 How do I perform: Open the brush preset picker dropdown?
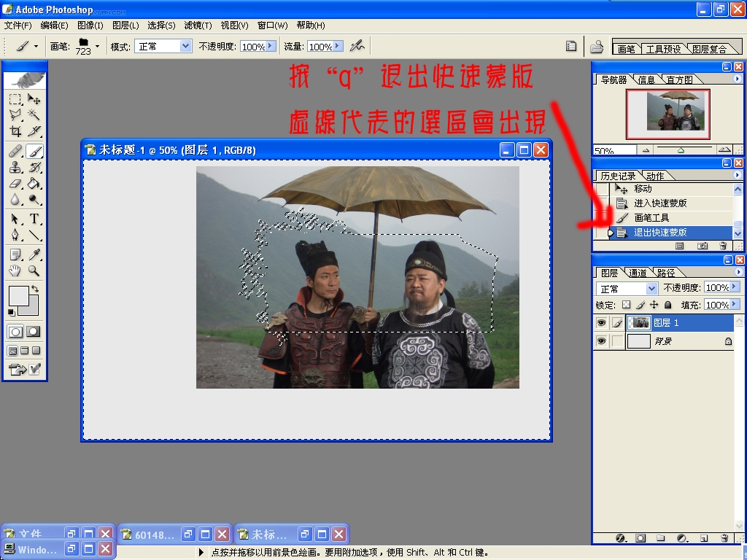(97, 46)
